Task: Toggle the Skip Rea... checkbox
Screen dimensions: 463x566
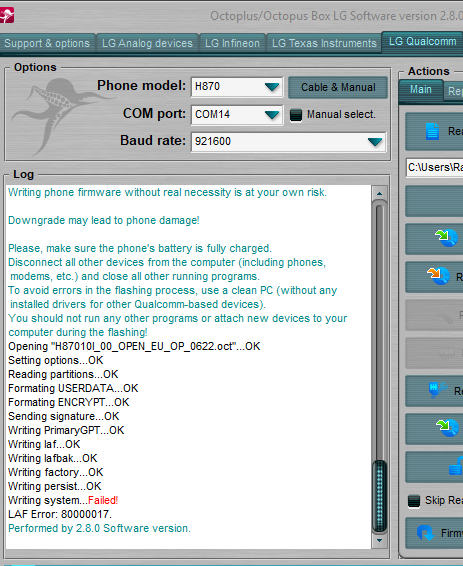Action: (414, 500)
